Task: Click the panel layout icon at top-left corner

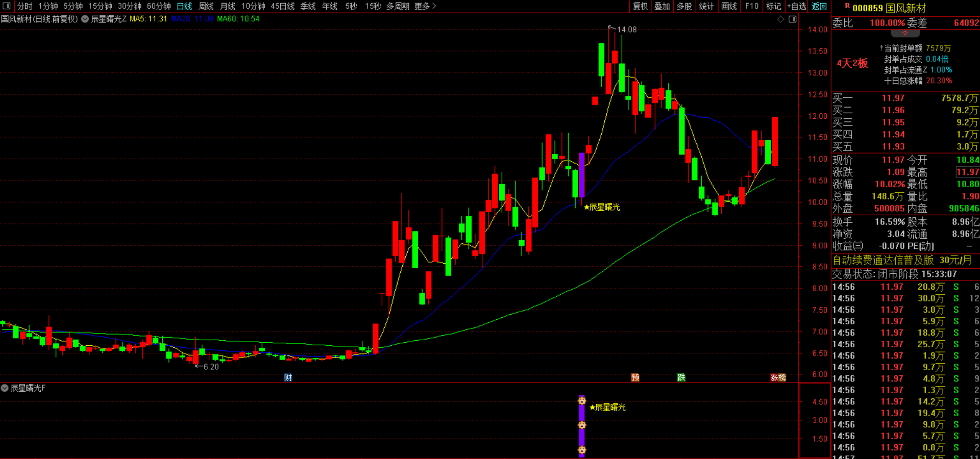Action: pos(7,6)
